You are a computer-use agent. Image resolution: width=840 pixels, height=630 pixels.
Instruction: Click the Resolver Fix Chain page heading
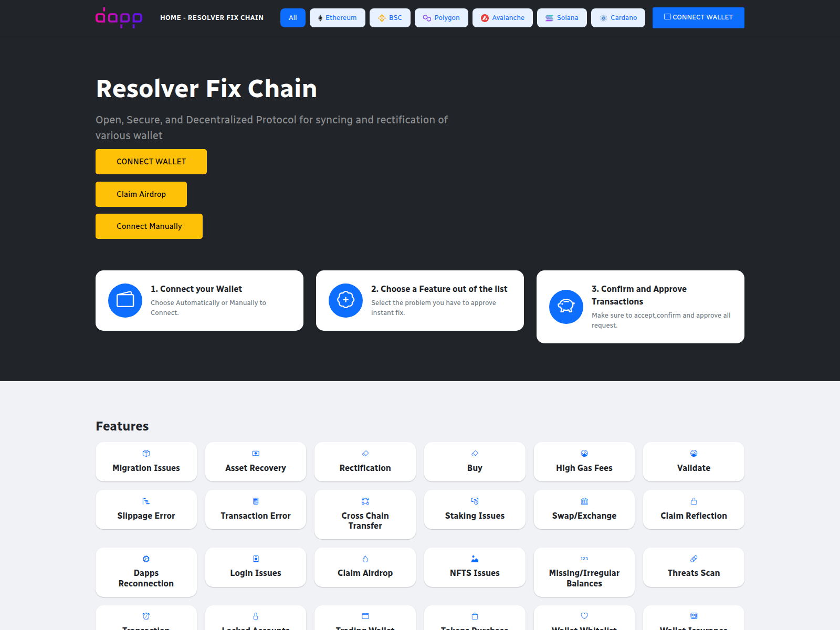click(x=206, y=89)
